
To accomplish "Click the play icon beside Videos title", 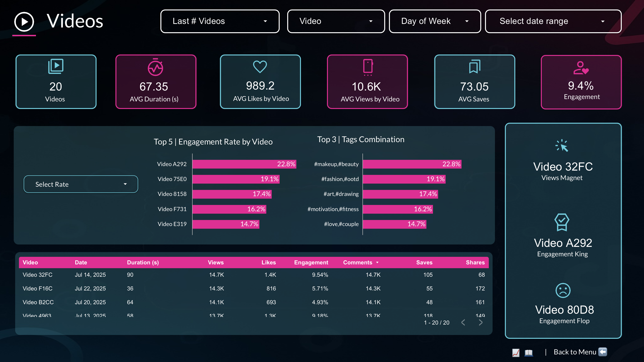I will 24,22.
